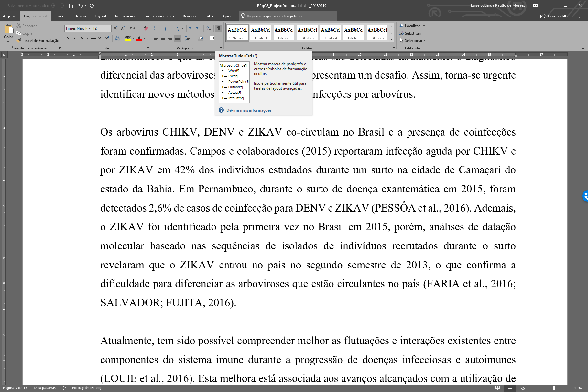Viewport: 588px width, 392px height.
Task: Toggle strikethrough abc formatting
Action: click(93, 38)
